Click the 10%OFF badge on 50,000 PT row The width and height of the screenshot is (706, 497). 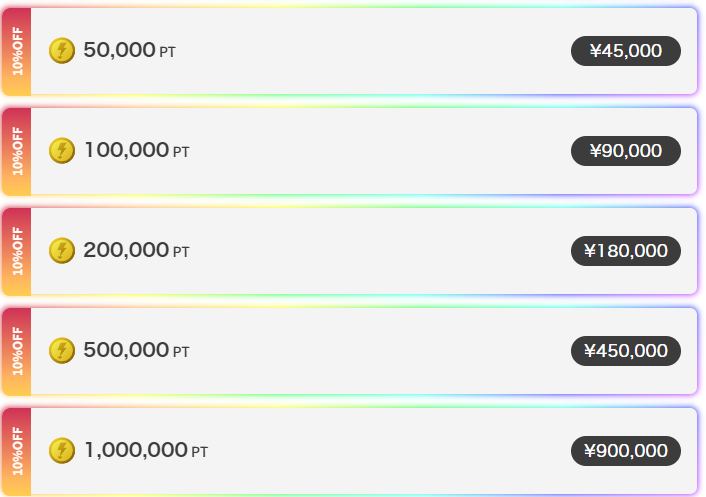click(x=17, y=51)
